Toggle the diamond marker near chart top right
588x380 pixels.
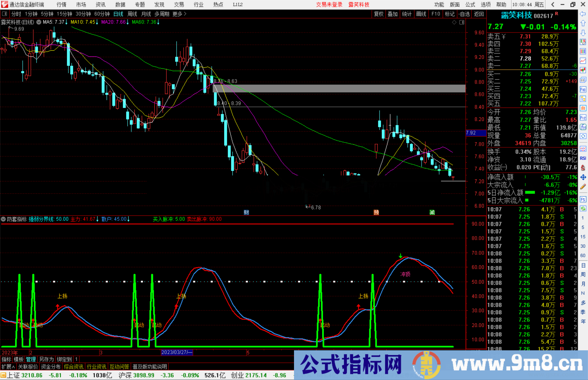click(x=454, y=22)
